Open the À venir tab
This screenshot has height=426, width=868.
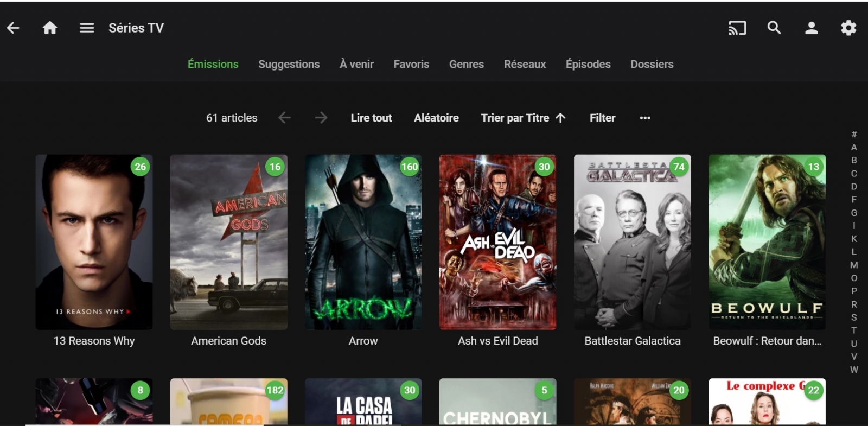[356, 64]
